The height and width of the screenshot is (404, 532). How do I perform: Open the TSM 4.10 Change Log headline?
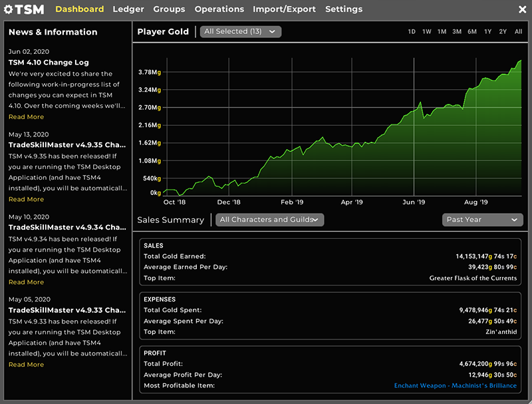click(x=49, y=63)
